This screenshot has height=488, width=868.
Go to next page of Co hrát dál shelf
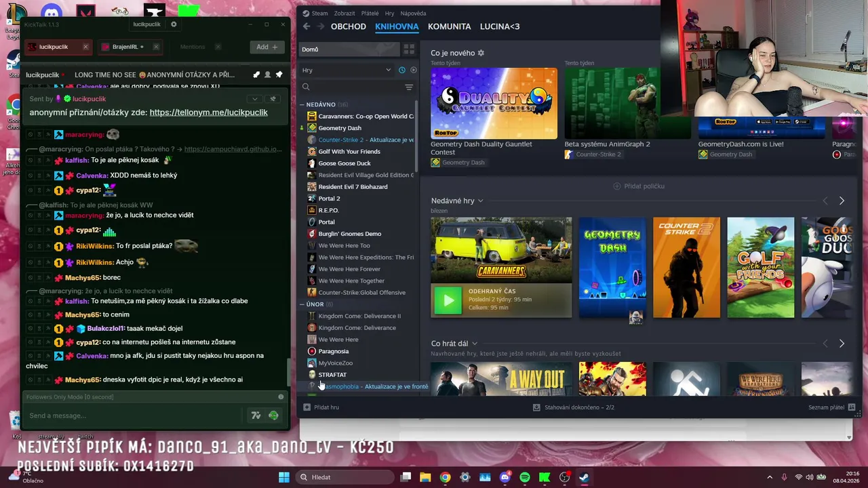pyautogui.click(x=842, y=344)
